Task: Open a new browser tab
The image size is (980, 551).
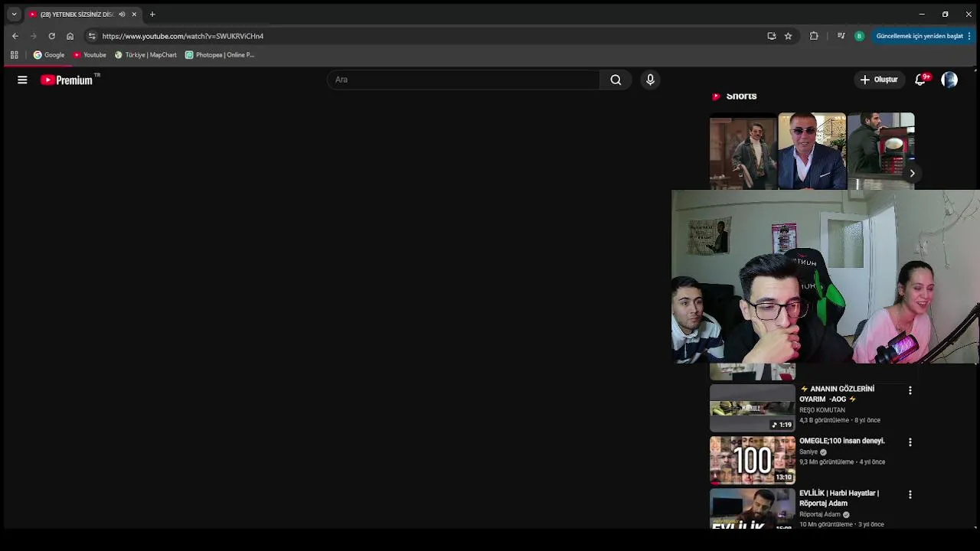Action: 152,15
